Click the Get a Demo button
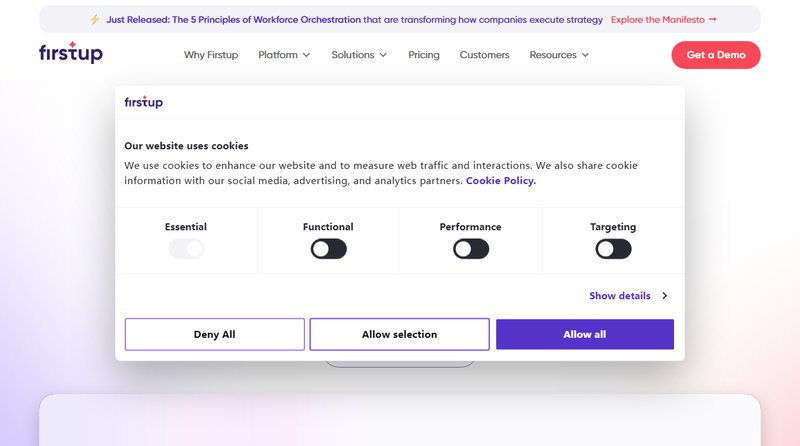 coord(715,55)
